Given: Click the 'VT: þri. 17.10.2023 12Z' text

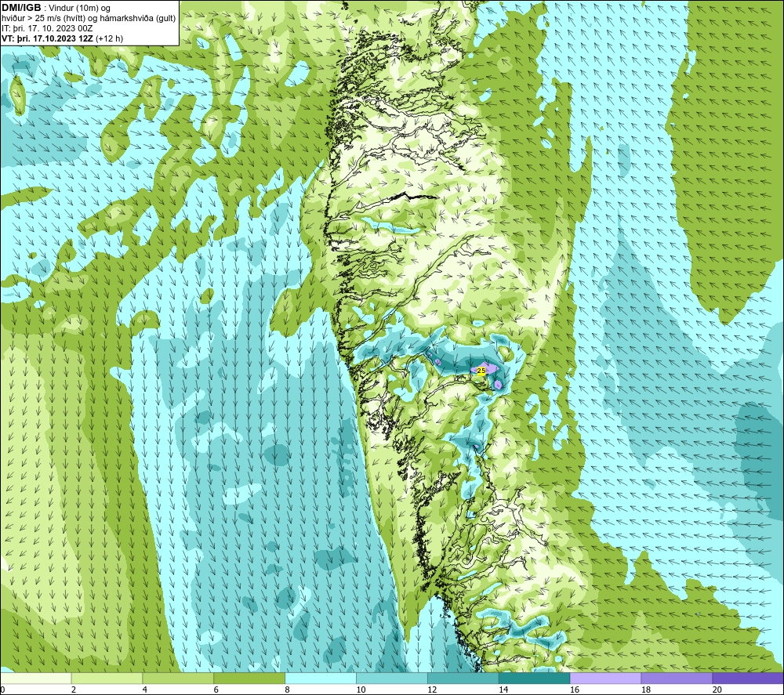Looking at the screenshot, I should pos(48,38).
